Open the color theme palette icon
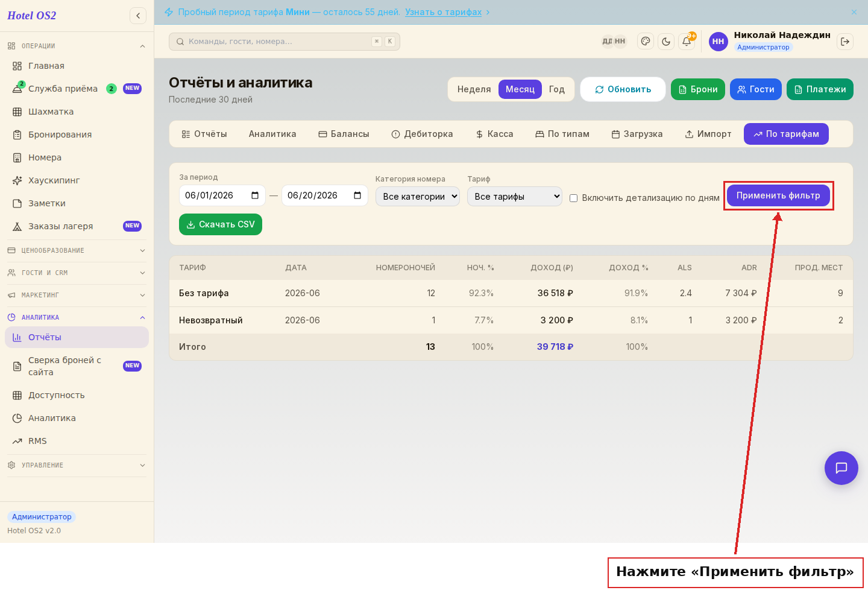Image resolution: width=868 pixels, height=602 pixels. click(x=646, y=42)
